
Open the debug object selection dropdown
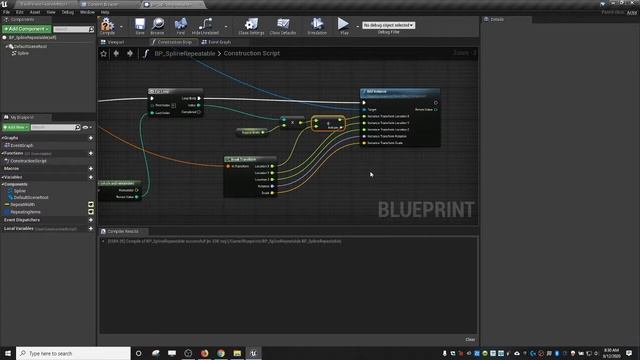tap(388, 25)
